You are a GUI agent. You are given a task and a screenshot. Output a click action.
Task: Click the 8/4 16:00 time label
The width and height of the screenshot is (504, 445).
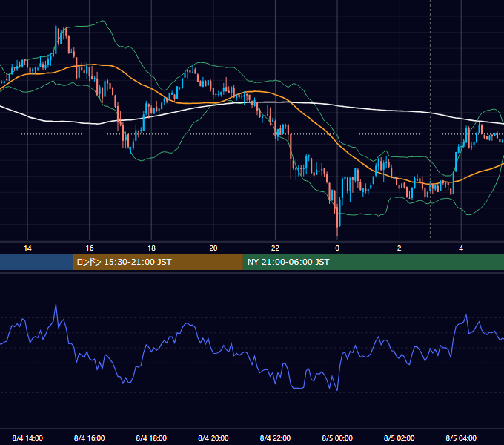90,438
